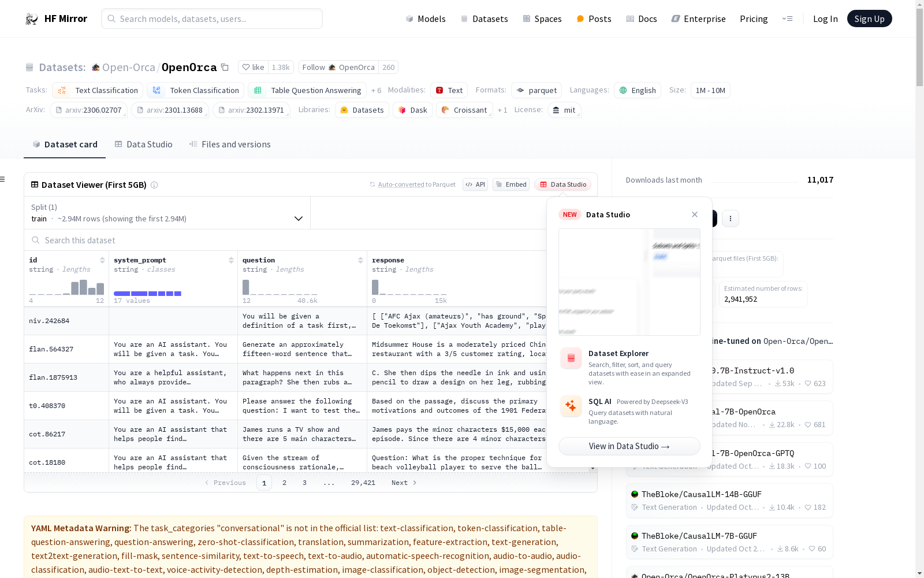The image size is (924, 578).
Task: Open the Data Studio tab
Action: [x=143, y=144]
